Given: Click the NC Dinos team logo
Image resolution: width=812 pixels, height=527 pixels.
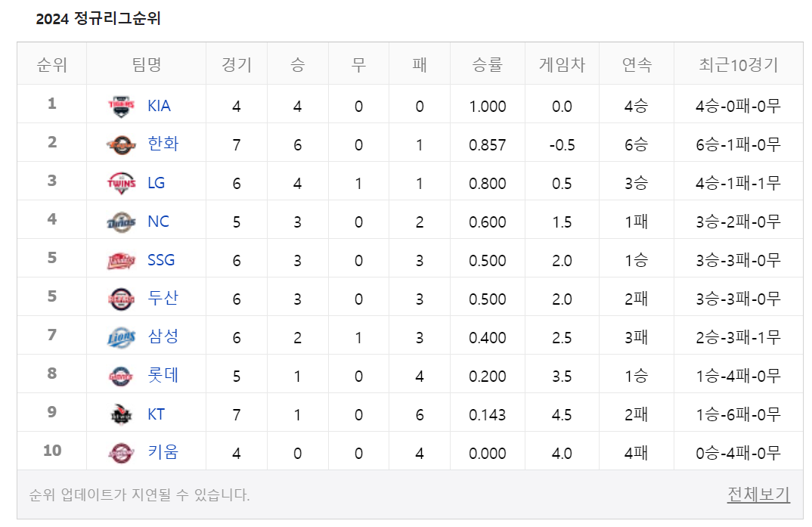Looking at the screenshot, I should [122, 222].
